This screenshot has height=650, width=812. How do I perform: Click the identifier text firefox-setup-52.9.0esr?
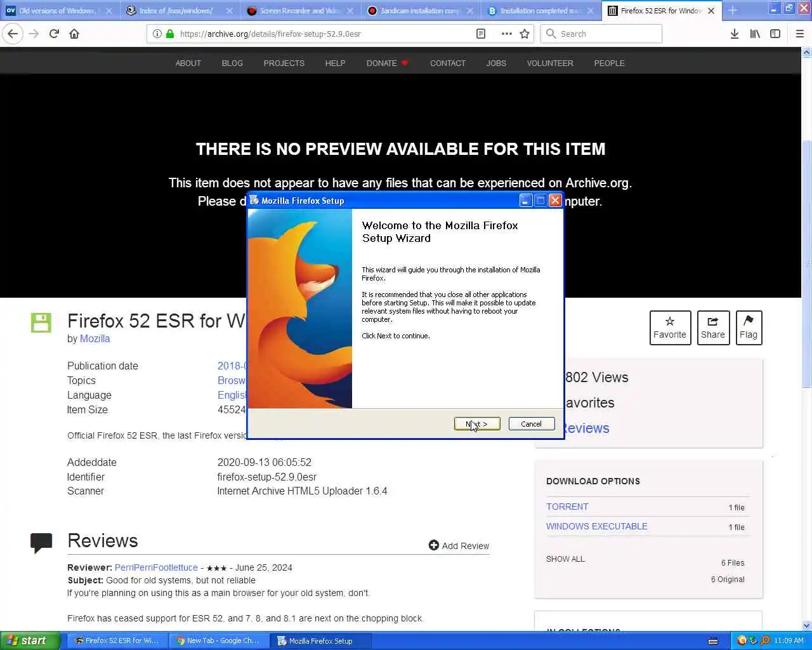267,477
